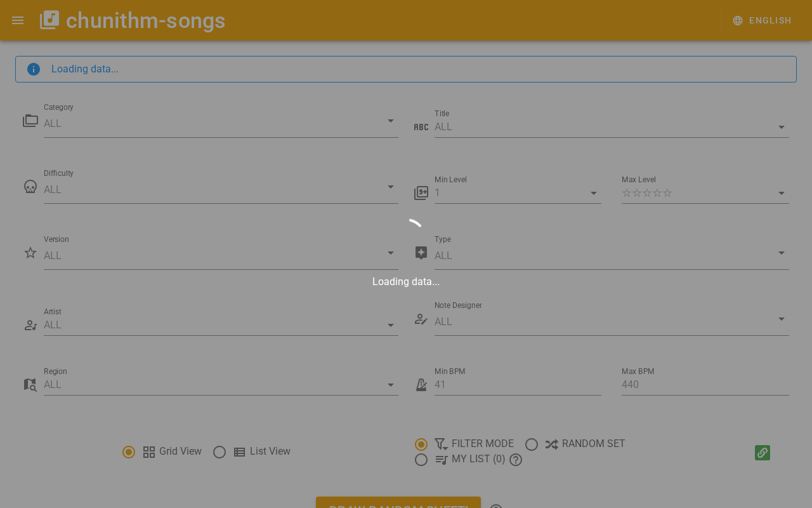Expand the Note Designer dropdown
The height and width of the screenshot is (508, 812).
point(782,319)
